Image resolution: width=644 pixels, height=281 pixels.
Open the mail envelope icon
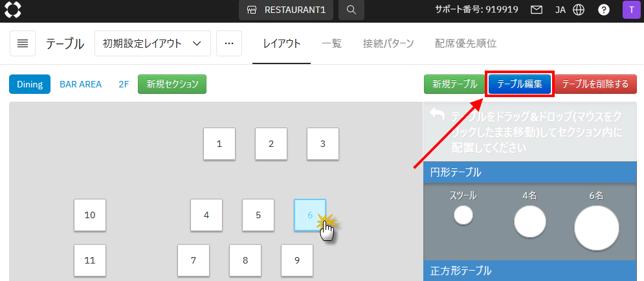point(536,10)
